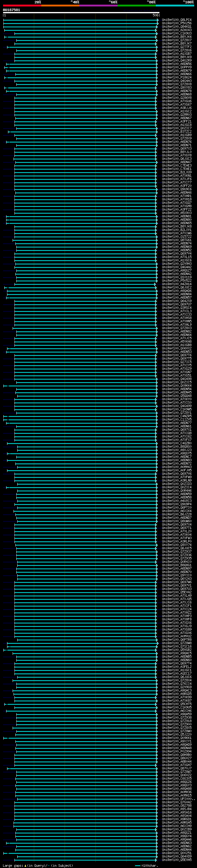Open the UniRef100_A2AX43 hit
Image resolution: width=197 pixels, height=868 pixels.
[177, 30]
